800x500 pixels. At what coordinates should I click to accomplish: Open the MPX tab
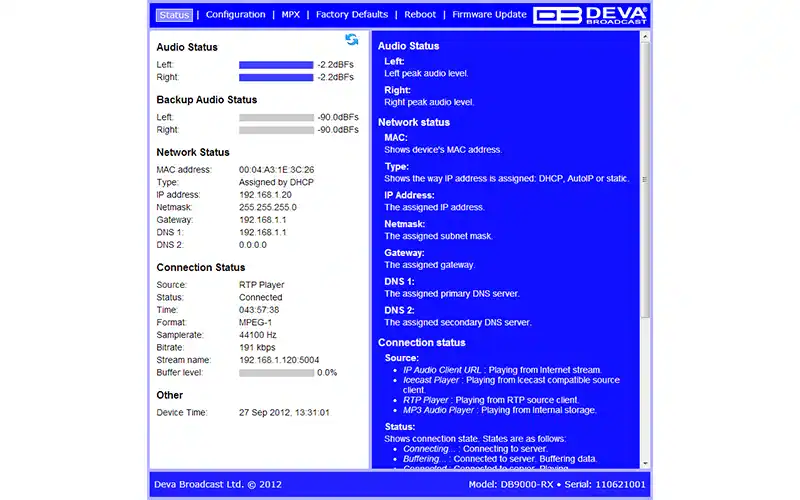290,15
